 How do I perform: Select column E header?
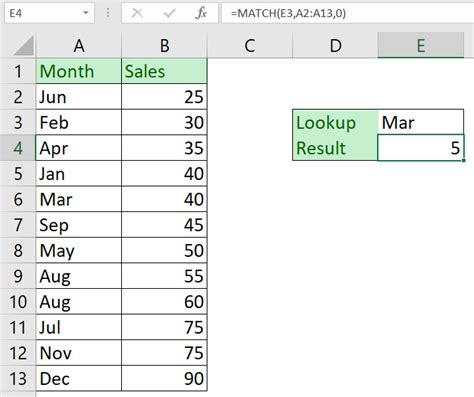421,45
